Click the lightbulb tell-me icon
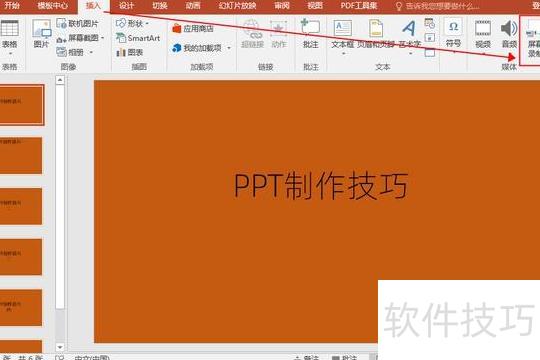The image size is (540, 360). click(399, 6)
